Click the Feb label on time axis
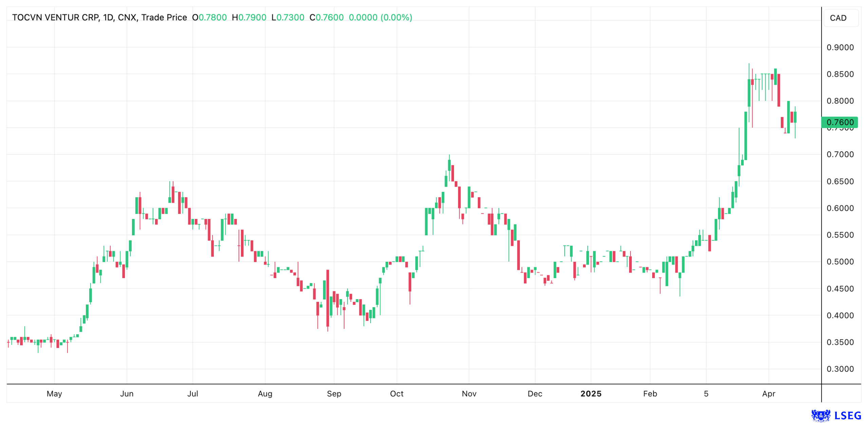The width and height of the screenshot is (868, 423). 650,393
